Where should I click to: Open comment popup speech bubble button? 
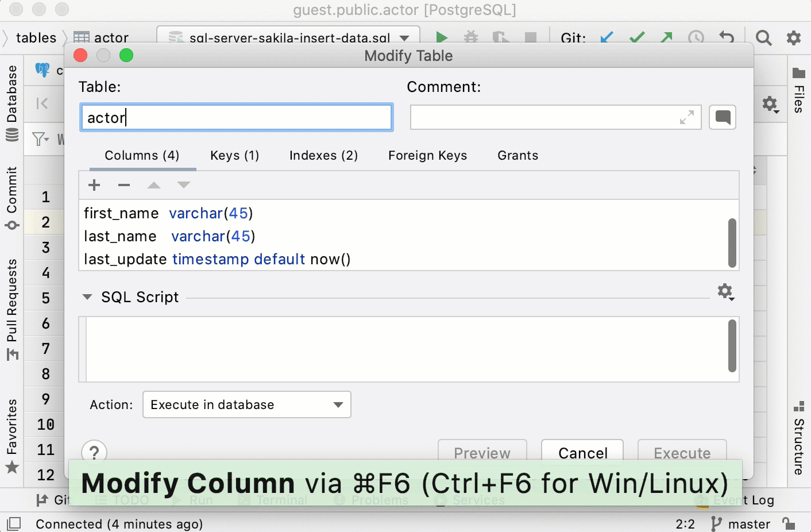(723, 117)
